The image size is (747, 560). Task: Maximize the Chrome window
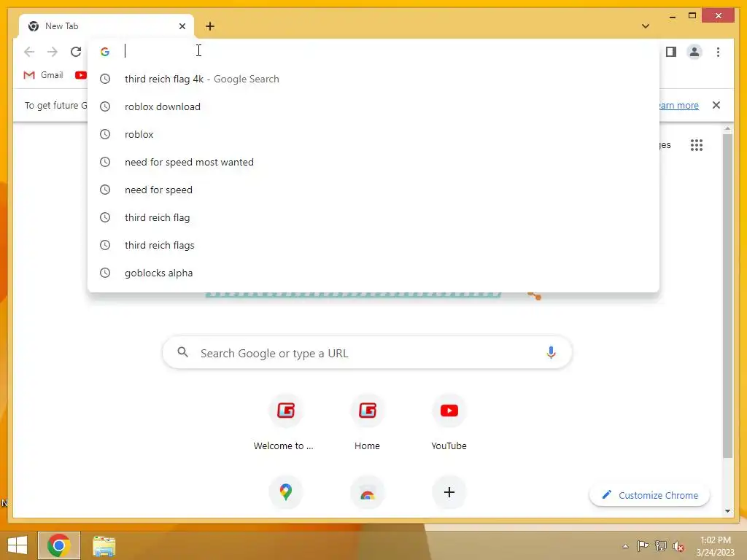click(692, 16)
